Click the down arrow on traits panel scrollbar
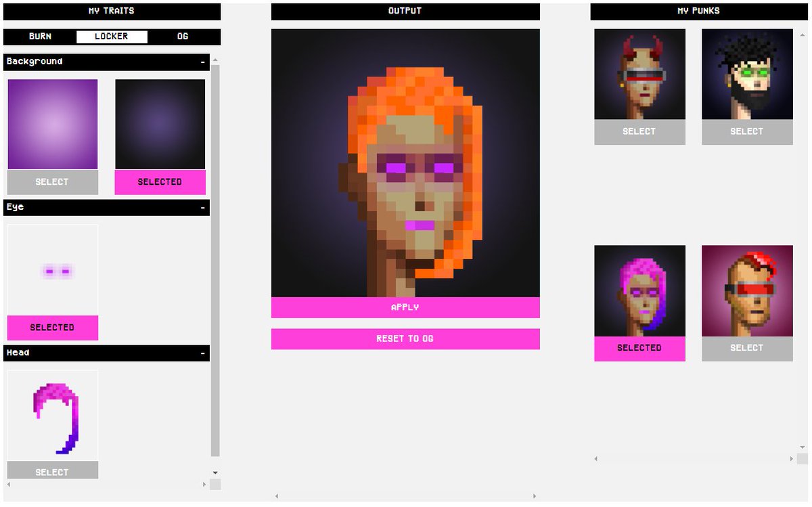Viewport: 812px width, 507px height. (x=215, y=472)
